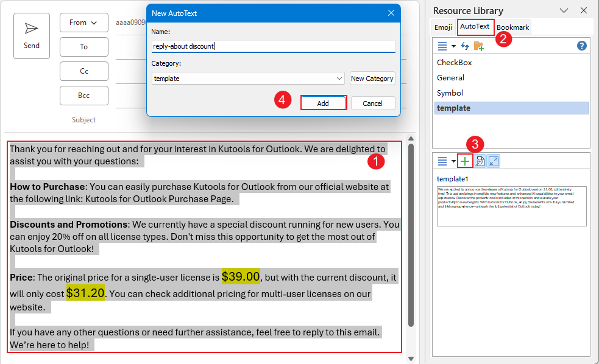Screen dimensions: 599x364
Task: Select the General category
Action: tap(512, 78)
